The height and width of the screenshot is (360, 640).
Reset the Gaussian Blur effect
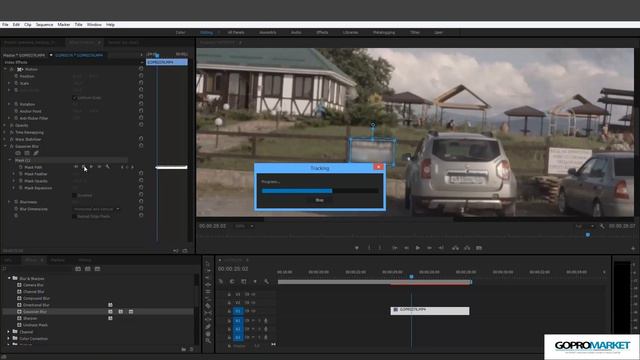click(x=141, y=146)
